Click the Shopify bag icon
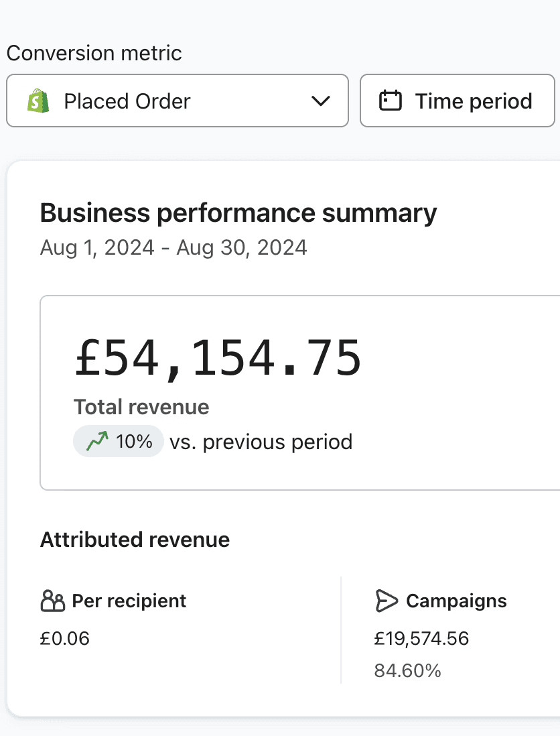Image resolution: width=560 pixels, height=736 pixels. coord(38,101)
